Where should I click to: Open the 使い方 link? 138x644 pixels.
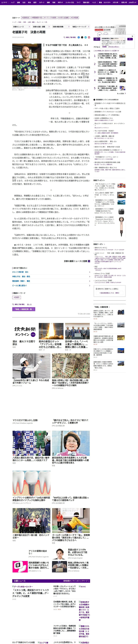tap(29, 305)
